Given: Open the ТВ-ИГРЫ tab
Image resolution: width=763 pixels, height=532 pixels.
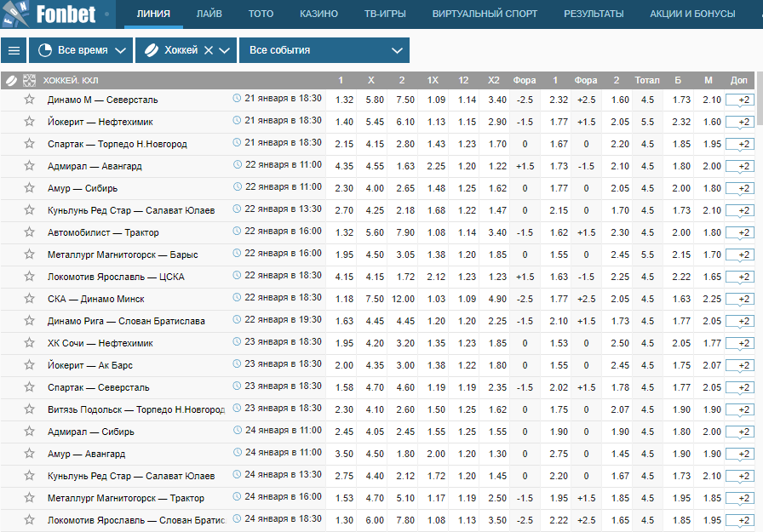Looking at the screenshot, I should pos(385,14).
